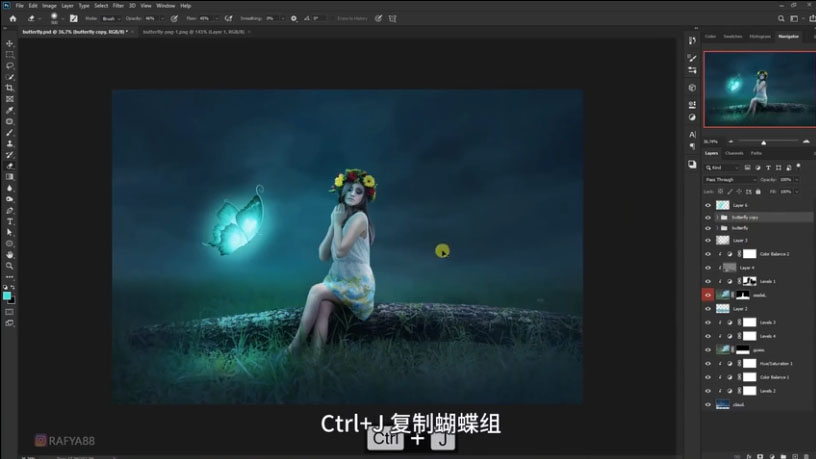
Task: Select the Levels 1 layer mask thumbnail
Action: (749, 281)
